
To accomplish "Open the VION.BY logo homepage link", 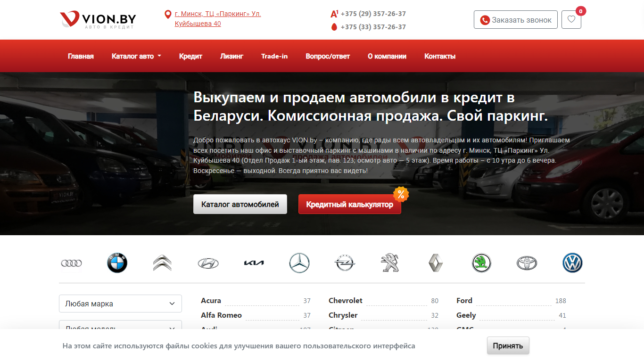I will point(98,20).
